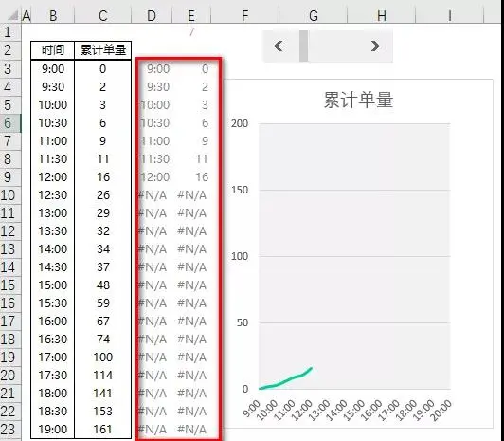Click the value 100 in column C
504x441 pixels.
(103, 357)
